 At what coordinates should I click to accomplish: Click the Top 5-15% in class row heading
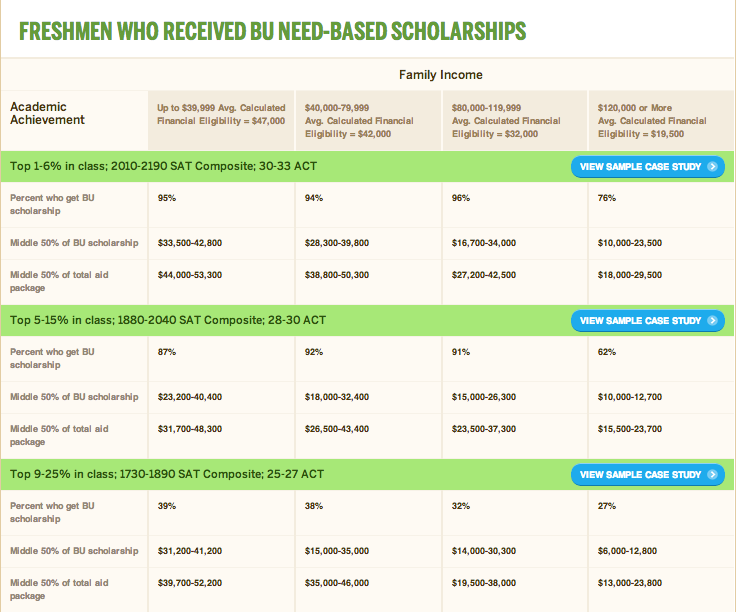pos(168,321)
